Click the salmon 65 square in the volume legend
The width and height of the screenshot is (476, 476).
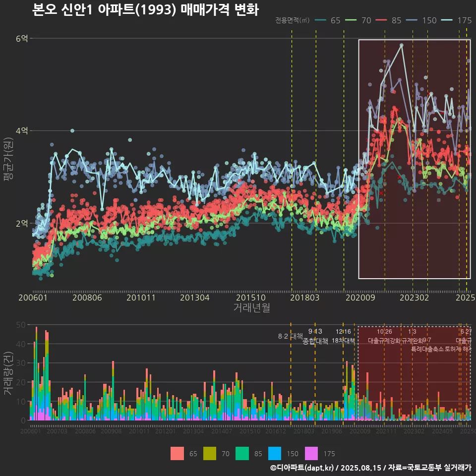177,454
